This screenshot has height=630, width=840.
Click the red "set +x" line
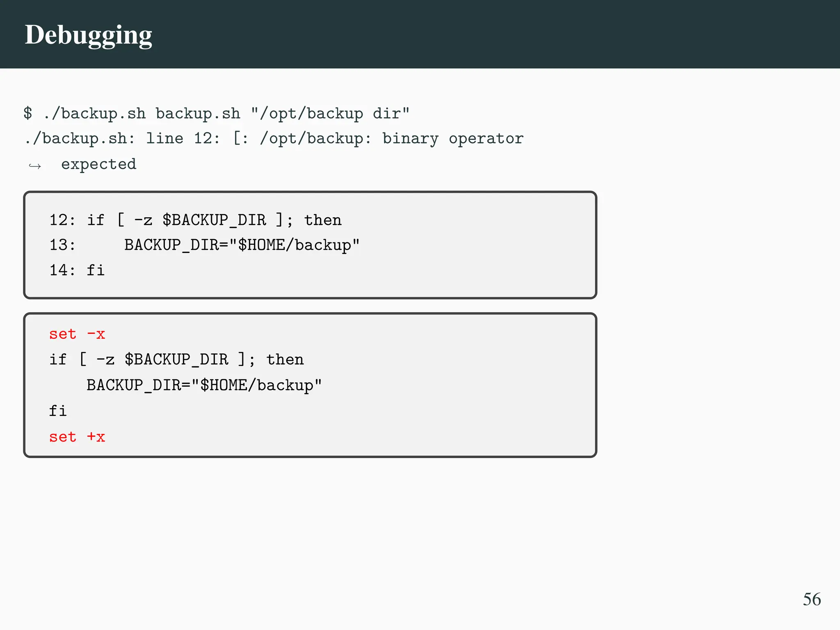tap(77, 437)
